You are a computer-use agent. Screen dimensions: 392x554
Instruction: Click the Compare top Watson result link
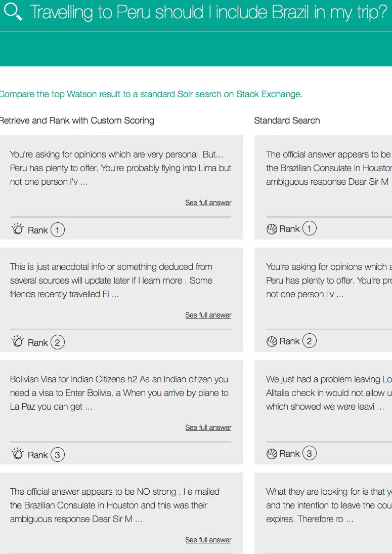coord(151,94)
